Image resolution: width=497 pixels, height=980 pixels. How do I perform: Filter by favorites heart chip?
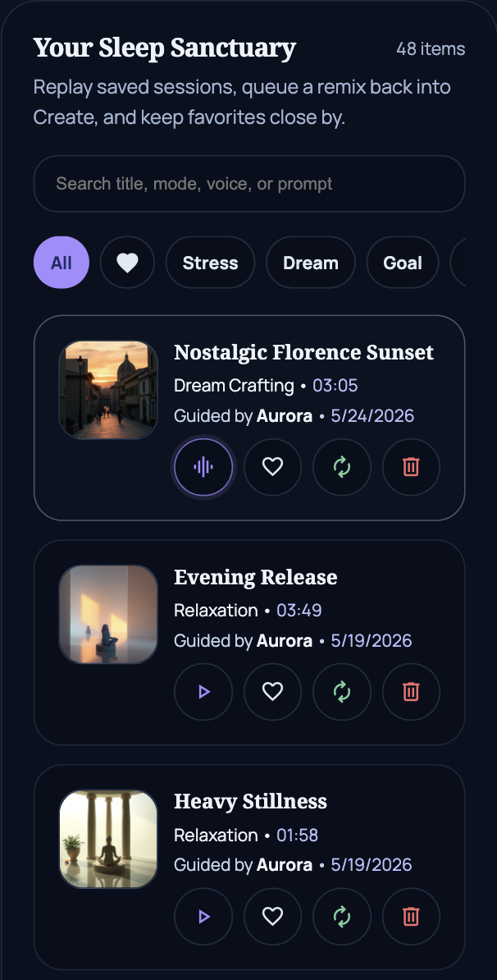point(127,263)
